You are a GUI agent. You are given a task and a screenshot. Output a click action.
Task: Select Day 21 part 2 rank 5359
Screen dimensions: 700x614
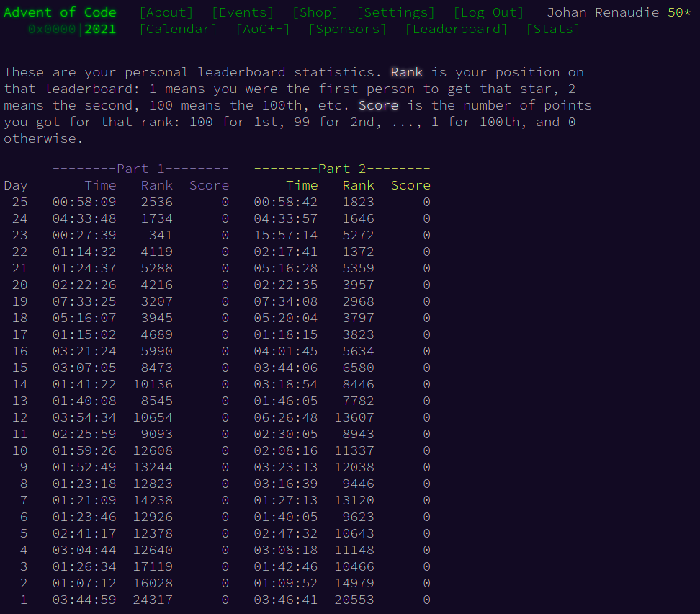(358, 268)
